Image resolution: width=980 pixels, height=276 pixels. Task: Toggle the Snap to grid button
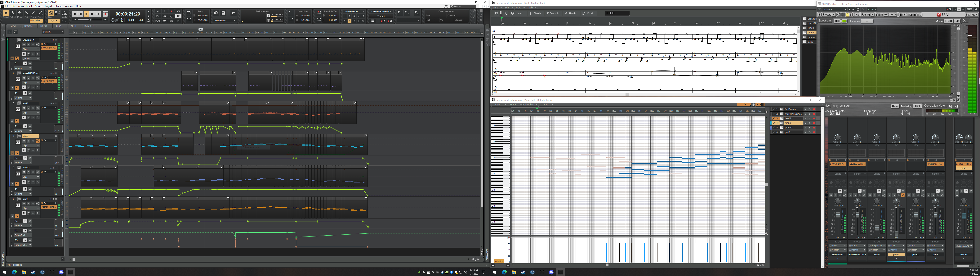click(51, 13)
